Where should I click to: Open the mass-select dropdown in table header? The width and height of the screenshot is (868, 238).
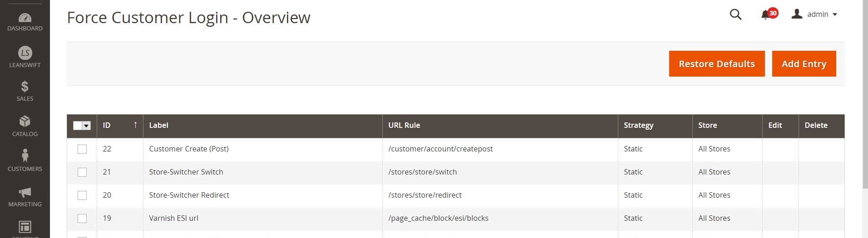point(86,126)
